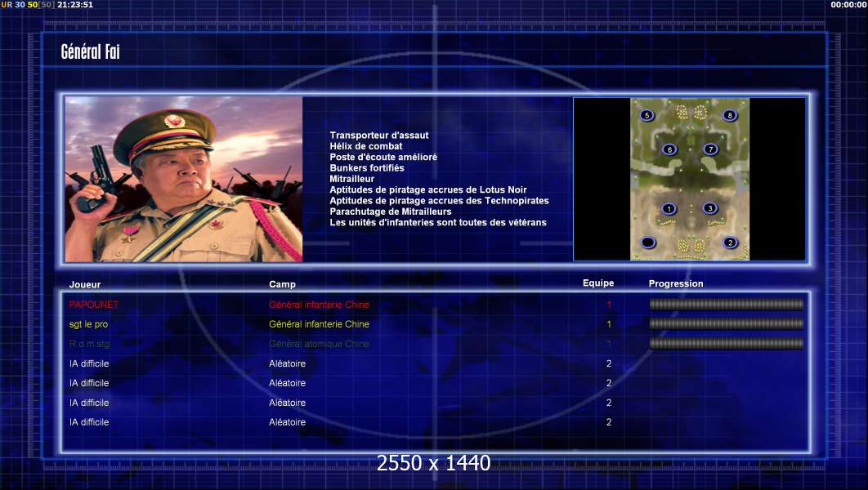Click the progress bar for sgt.le pro
Image resolution: width=868 pixels, height=490 pixels.
click(x=726, y=324)
